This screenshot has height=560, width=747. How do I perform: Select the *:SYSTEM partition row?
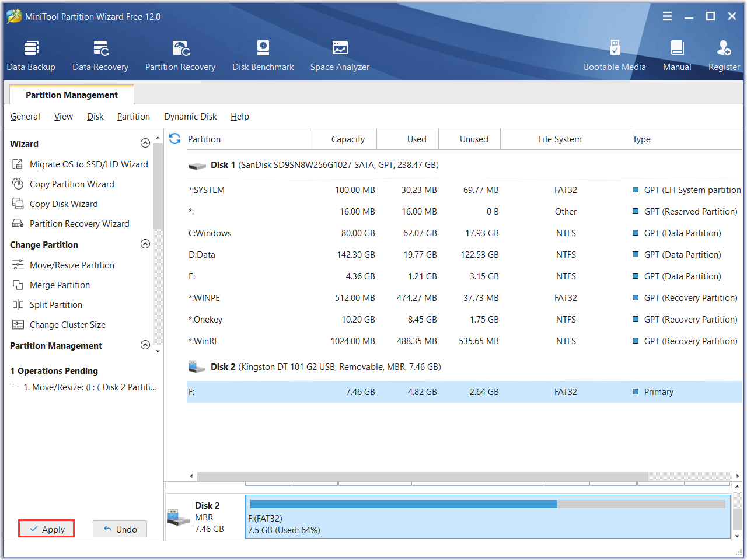[465, 190]
